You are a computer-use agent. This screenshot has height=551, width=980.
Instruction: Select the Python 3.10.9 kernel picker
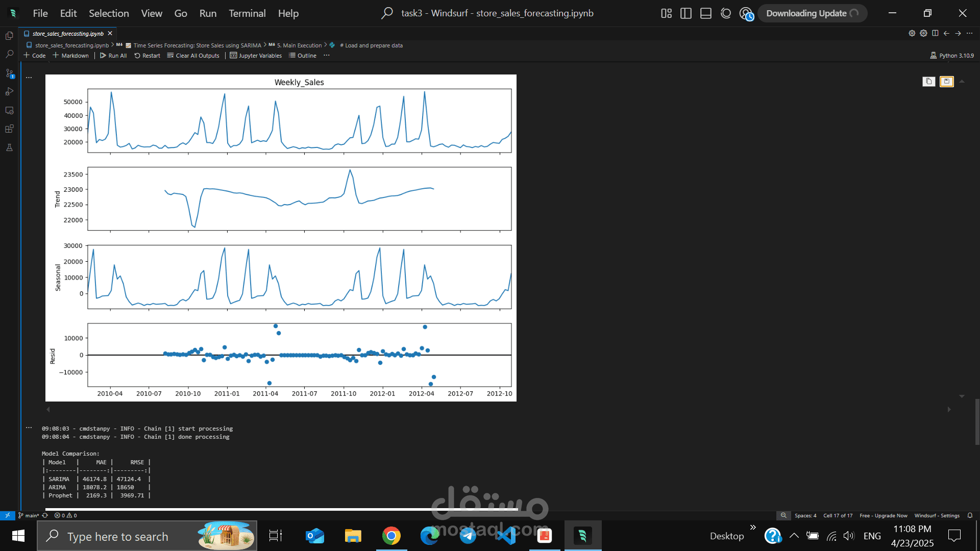pos(952,56)
